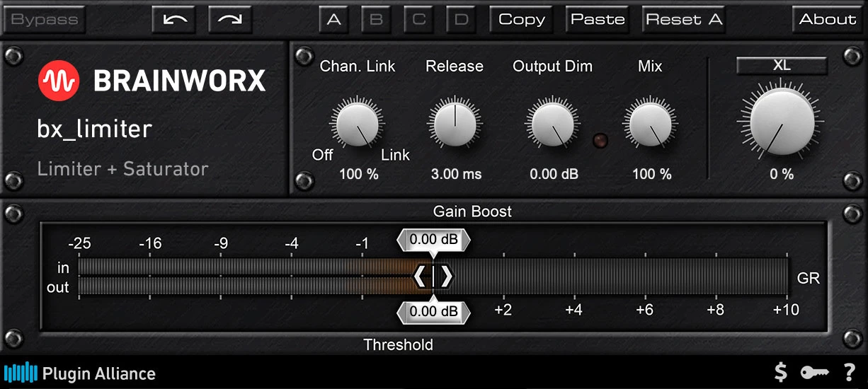Click the left chevron on the link handle
The height and width of the screenshot is (389, 868).
pyautogui.click(x=421, y=277)
